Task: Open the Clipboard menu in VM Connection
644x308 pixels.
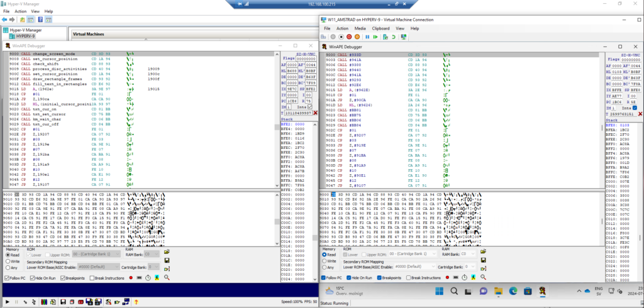Action: point(380,28)
